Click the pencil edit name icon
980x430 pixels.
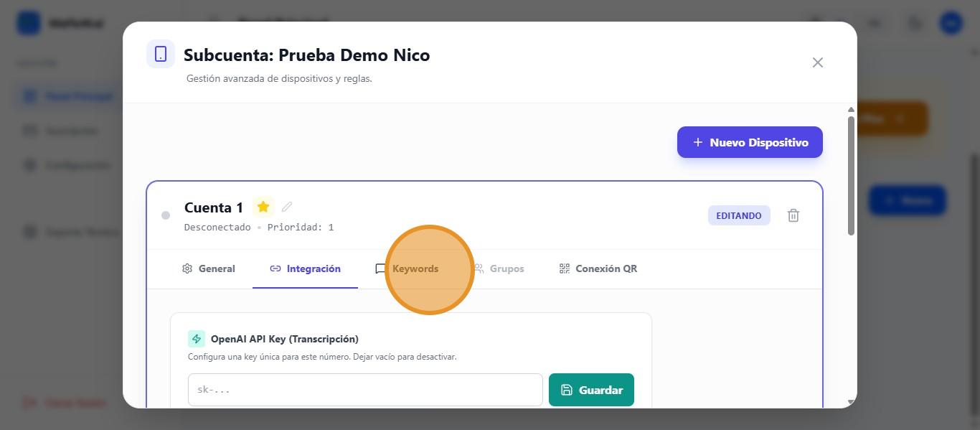287,207
